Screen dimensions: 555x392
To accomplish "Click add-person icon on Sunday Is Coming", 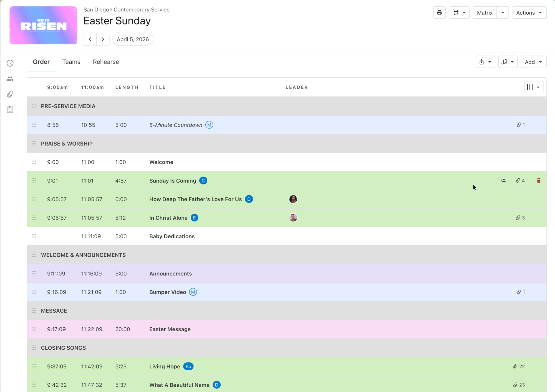I will [x=503, y=181].
